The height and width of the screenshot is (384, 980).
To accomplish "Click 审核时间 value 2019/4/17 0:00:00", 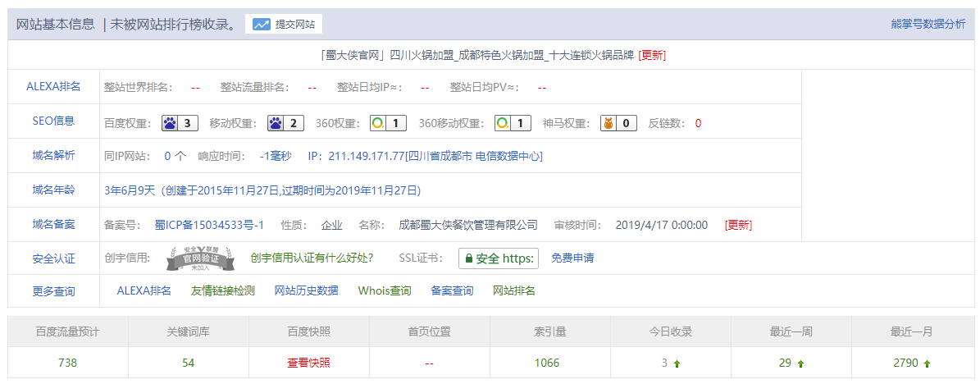I will tap(662, 225).
